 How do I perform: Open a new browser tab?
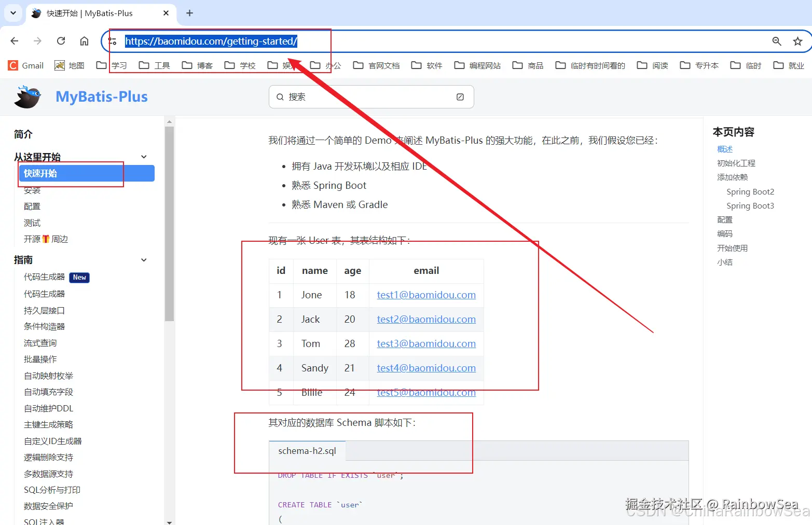(190, 13)
